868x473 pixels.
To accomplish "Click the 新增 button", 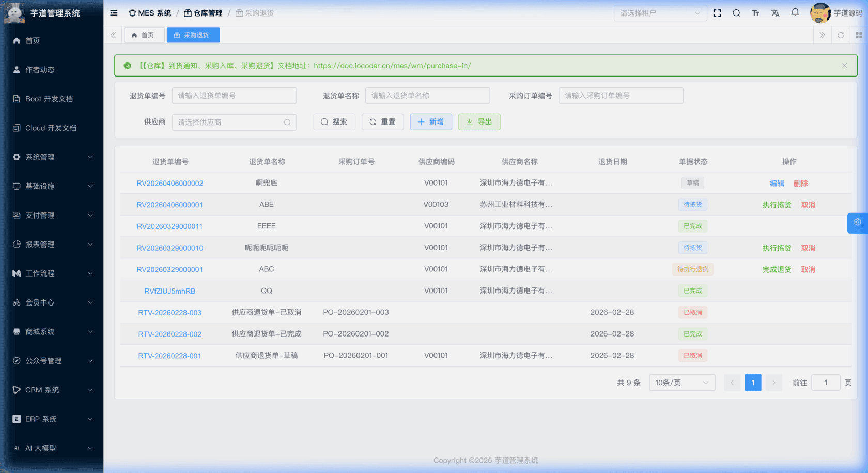I will click(431, 122).
